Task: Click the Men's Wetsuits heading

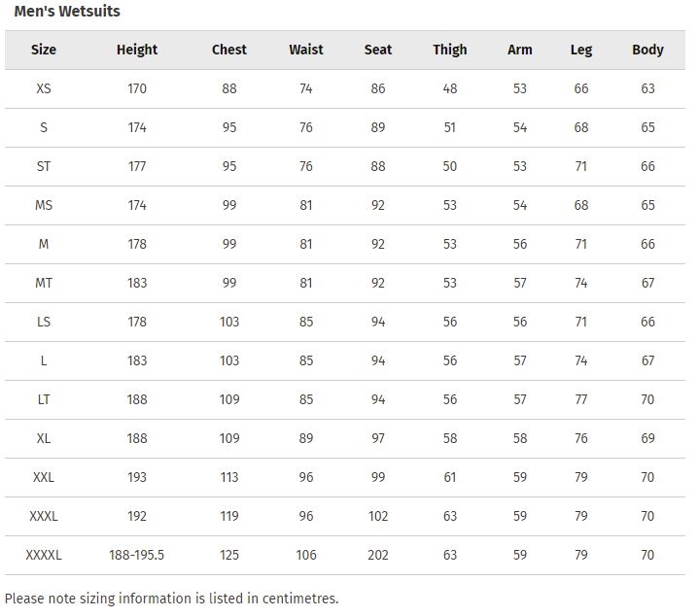Action: click(x=67, y=11)
